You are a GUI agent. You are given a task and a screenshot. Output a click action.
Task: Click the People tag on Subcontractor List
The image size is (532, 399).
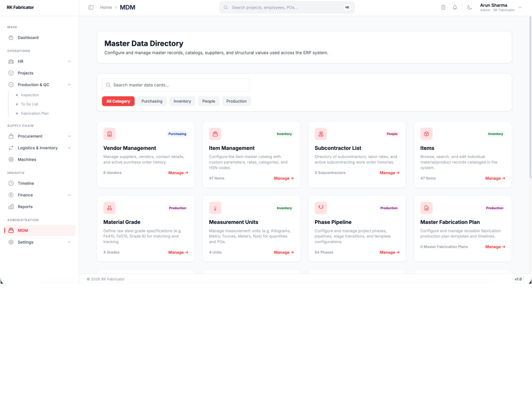[392, 134]
